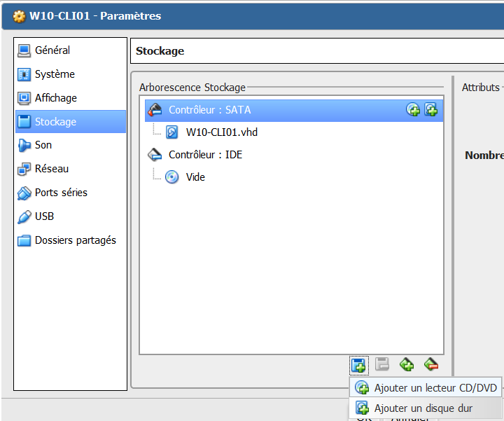Click the Arborescence Stockage label
This screenshot has width=504, height=421.
[x=192, y=88]
